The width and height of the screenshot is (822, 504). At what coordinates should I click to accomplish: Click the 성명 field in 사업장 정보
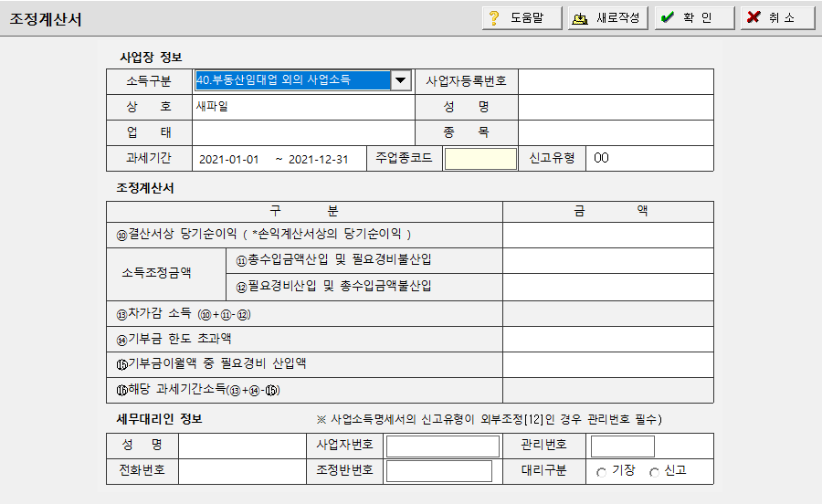tap(616, 108)
